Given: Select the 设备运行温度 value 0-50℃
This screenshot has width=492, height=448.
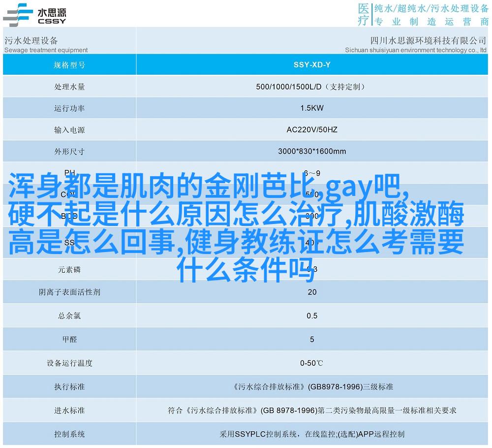Looking at the screenshot, I should pos(312,363).
